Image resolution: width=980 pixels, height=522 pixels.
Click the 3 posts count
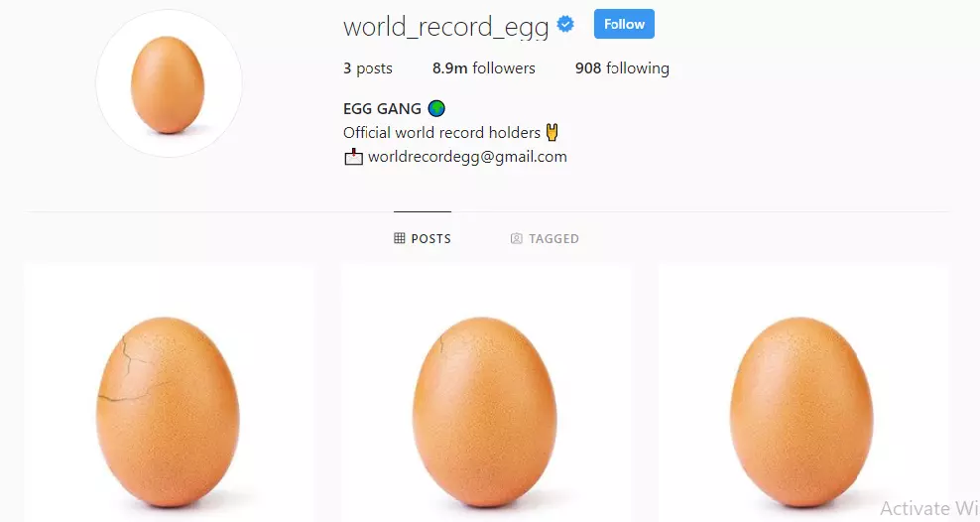click(367, 68)
